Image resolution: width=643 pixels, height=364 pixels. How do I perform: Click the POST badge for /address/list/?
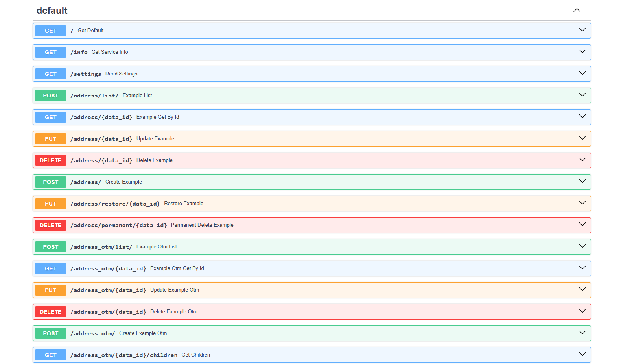click(51, 96)
